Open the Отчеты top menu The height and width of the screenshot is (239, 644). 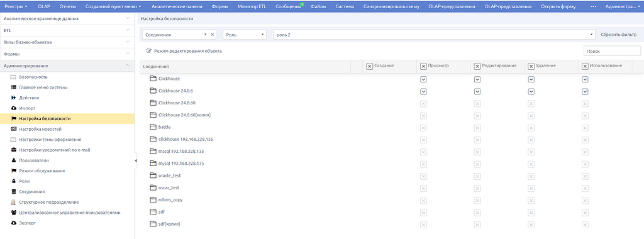point(67,6)
